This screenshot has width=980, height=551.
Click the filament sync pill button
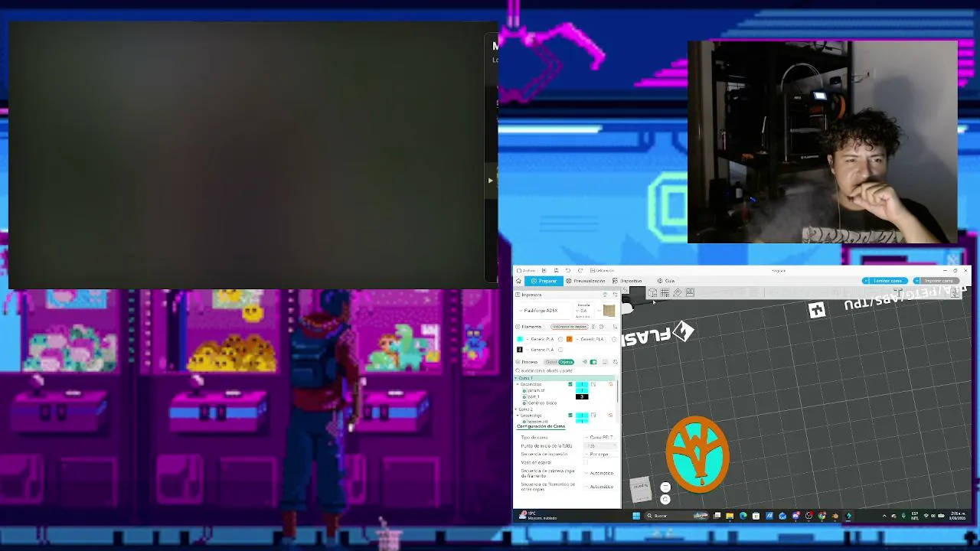[569, 327]
